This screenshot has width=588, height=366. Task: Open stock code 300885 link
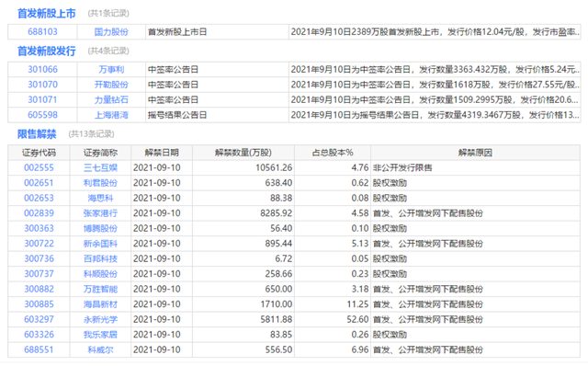(39, 304)
